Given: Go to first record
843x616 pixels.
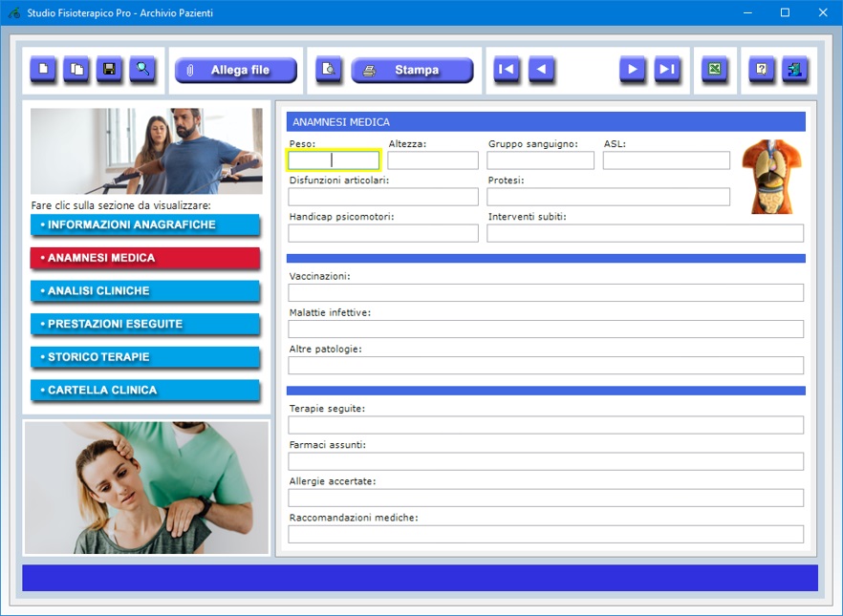Looking at the screenshot, I should (507, 70).
